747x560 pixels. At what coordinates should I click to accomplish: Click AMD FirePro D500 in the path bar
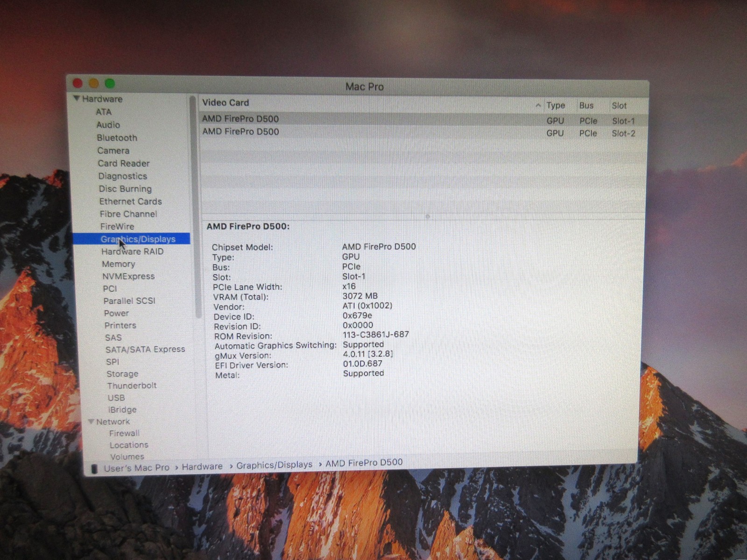click(364, 462)
